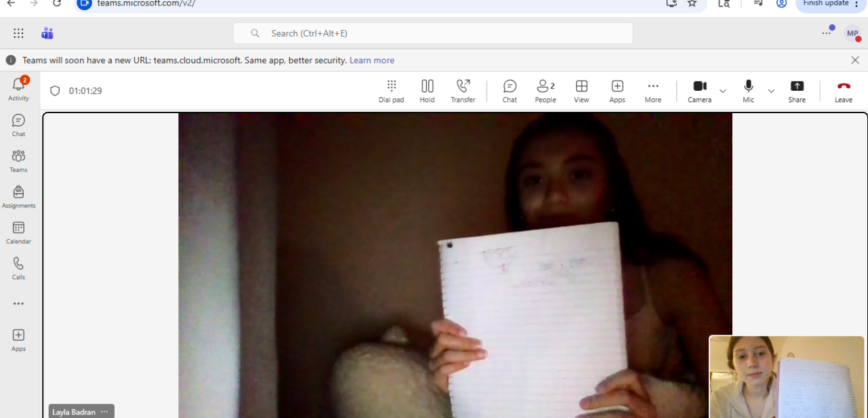
Task: Click the browser reload button
Action: (x=57, y=3)
